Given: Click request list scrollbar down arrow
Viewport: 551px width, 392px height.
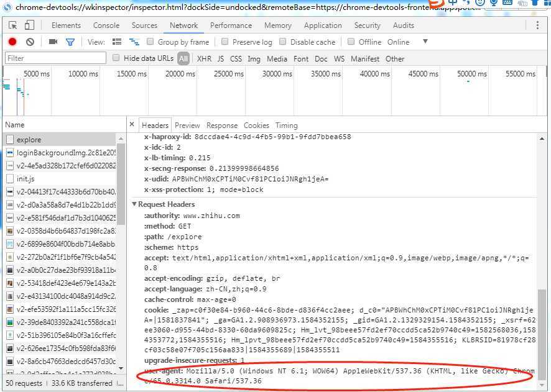Looking at the screenshot, I should (x=121, y=368).
